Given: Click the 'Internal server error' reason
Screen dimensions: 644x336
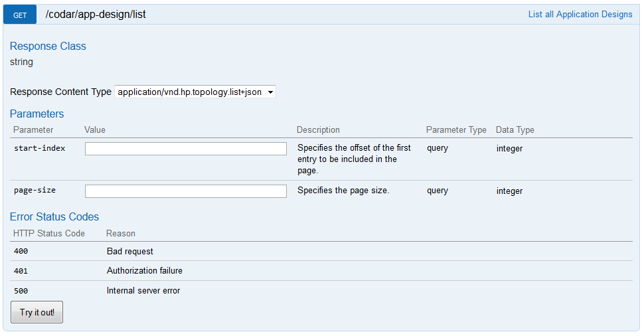Looking at the screenshot, I should click(143, 290).
